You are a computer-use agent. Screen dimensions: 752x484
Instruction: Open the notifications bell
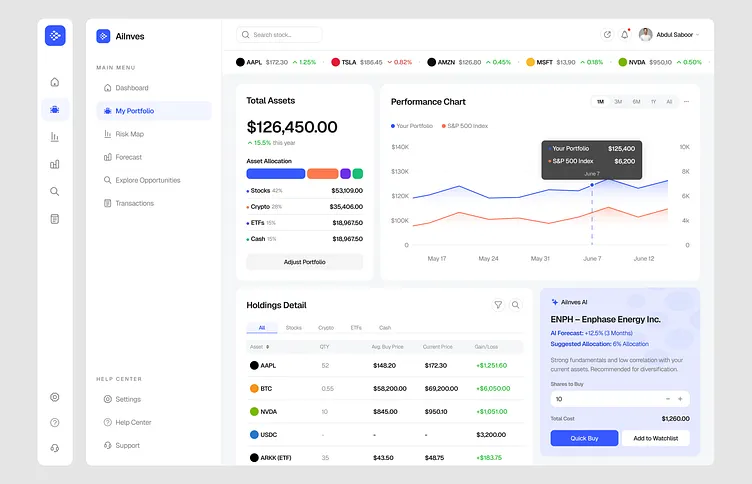point(625,34)
